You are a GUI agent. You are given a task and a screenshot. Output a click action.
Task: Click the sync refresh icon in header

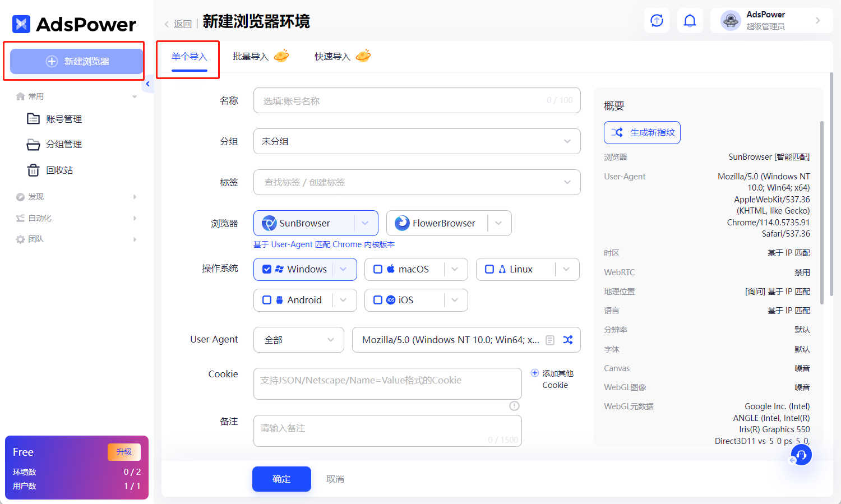657,20
